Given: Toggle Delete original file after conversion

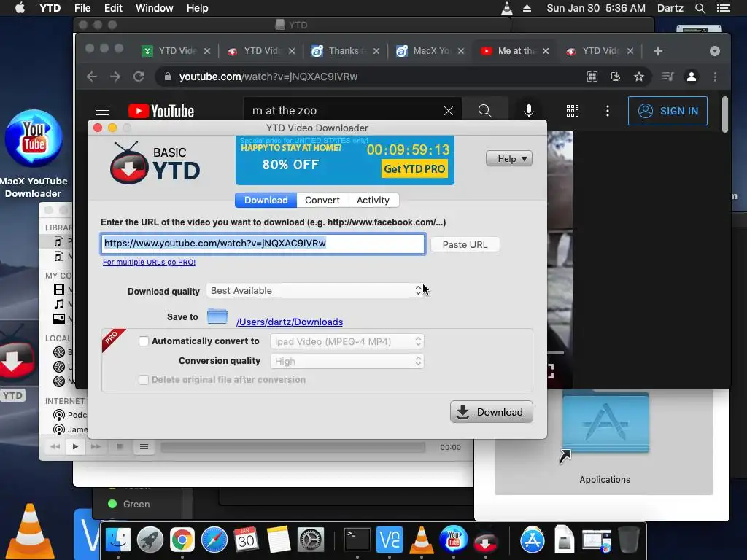Looking at the screenshot, I should click(x=144, y=379).
